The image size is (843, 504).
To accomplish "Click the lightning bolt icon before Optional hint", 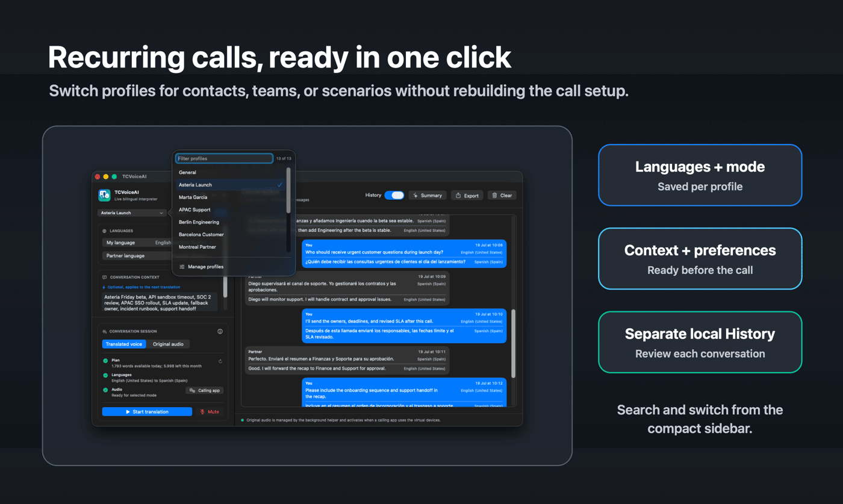I will [104, 287].
